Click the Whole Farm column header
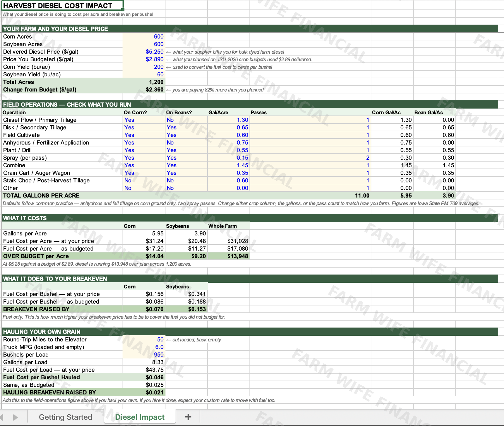The width and height of the screenshot is (504, 426). pyautogui.click(x=229, y=226)
